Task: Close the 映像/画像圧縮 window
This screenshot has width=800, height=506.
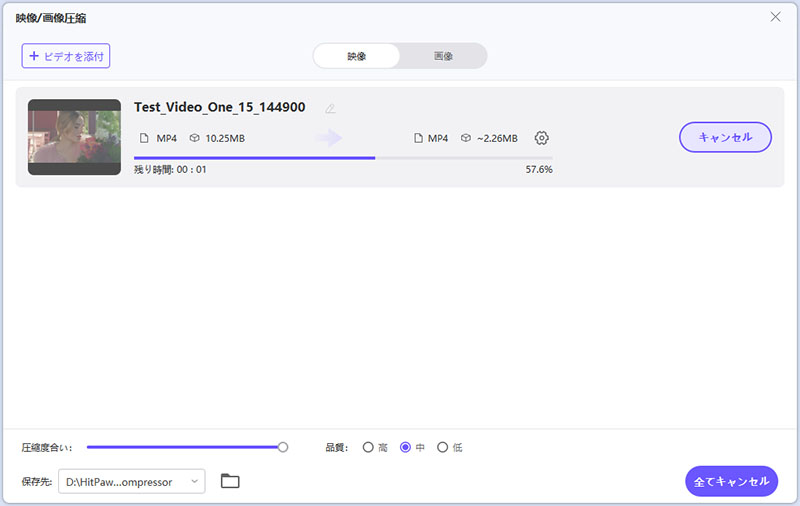Action: pos(775,17)
